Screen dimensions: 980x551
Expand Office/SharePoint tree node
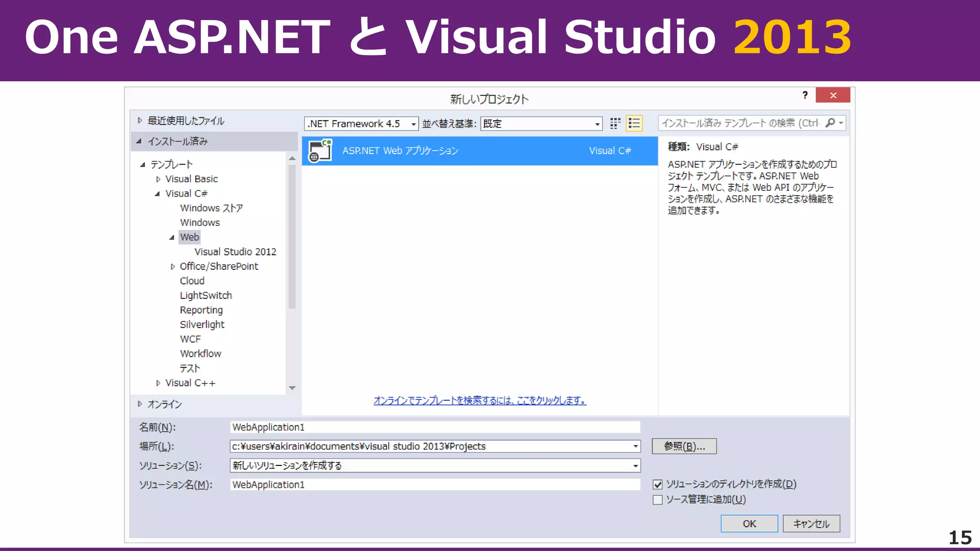click(172, 267)
